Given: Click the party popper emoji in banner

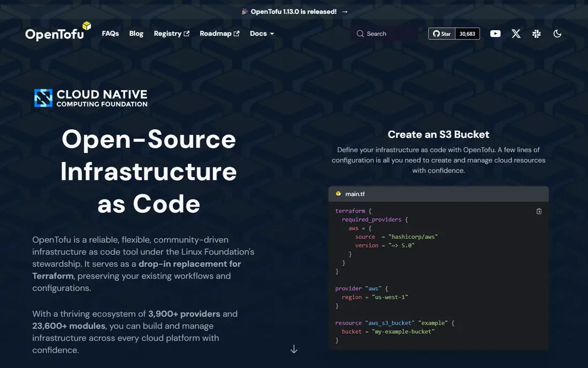Looking at the screenshot, I should pyautogui.click(x=244, y=12).
